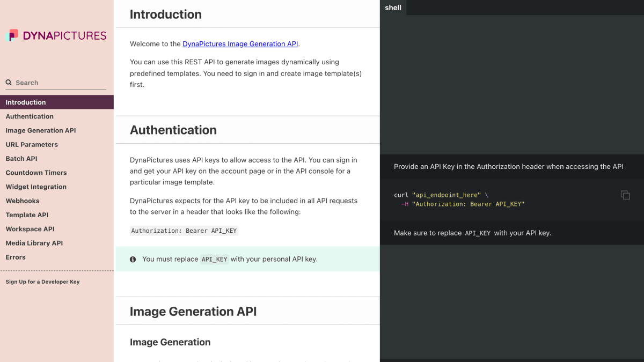This screenshot has width=644, height=362.
Task: Click the curl "api_endpoint_here" code line
Action: [441, 195]
